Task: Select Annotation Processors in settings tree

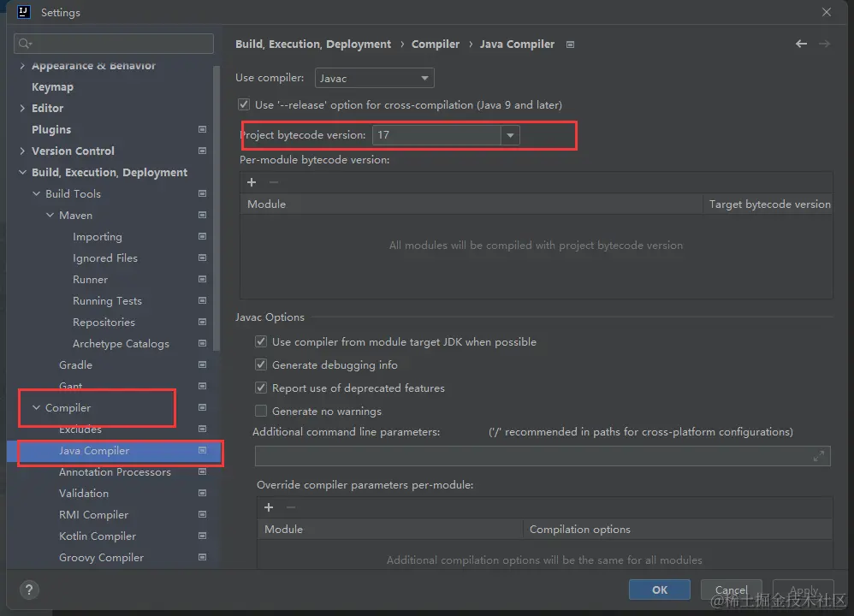Action: tap(115, 472)
